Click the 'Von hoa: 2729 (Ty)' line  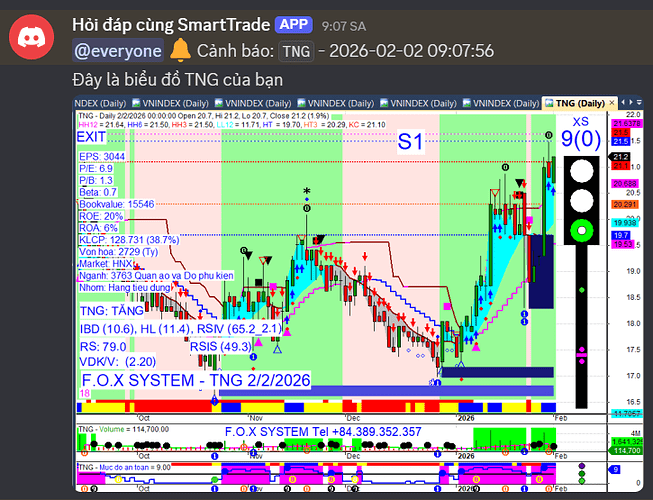click(x=119, y=252)
